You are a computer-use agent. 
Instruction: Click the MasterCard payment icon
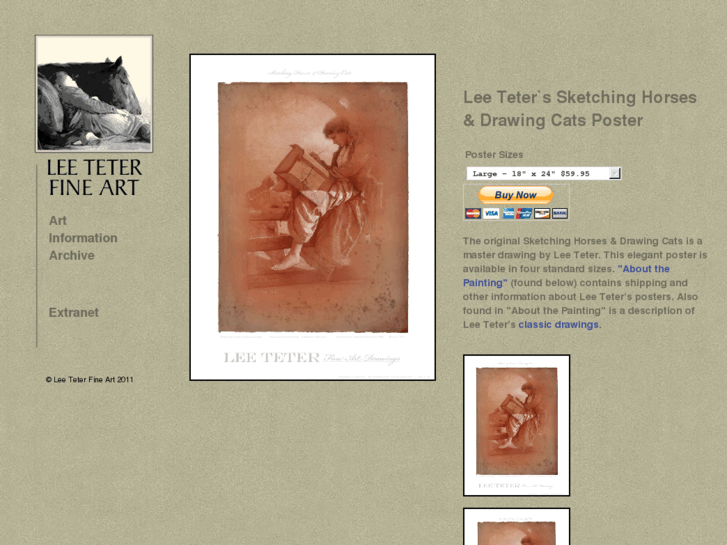coord(473,213)
